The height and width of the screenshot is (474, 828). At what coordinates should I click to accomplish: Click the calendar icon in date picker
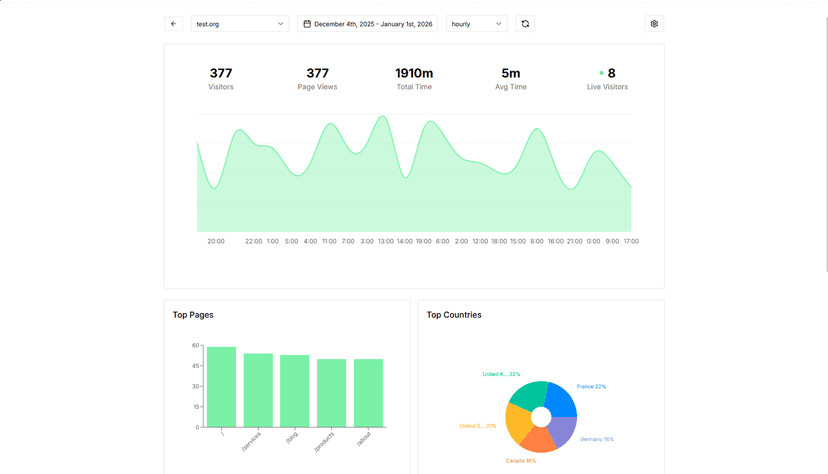(x=307, y=24)
